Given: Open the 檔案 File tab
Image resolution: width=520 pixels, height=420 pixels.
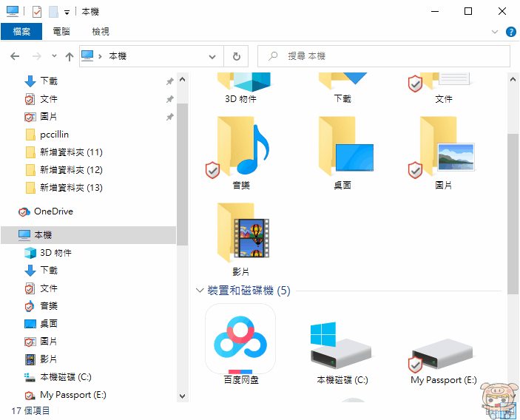Looking at the screenshot, I should (x=21, y=32).
